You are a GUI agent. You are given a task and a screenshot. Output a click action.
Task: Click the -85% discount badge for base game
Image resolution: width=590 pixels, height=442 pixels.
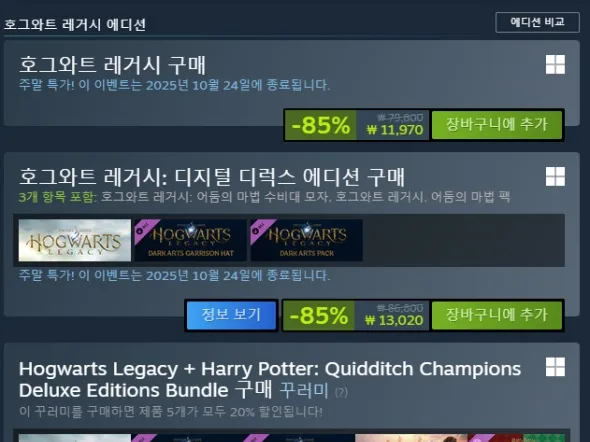click(321, 125)
